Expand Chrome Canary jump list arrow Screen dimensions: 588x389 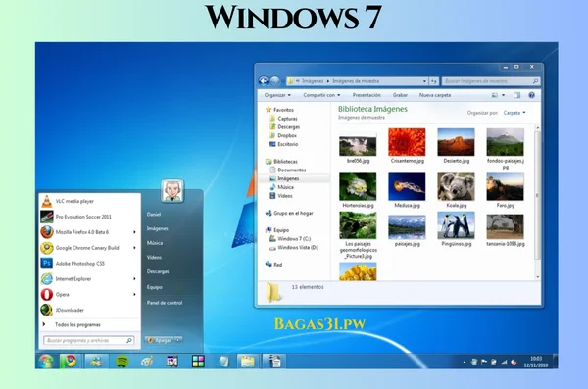point(134,248)
